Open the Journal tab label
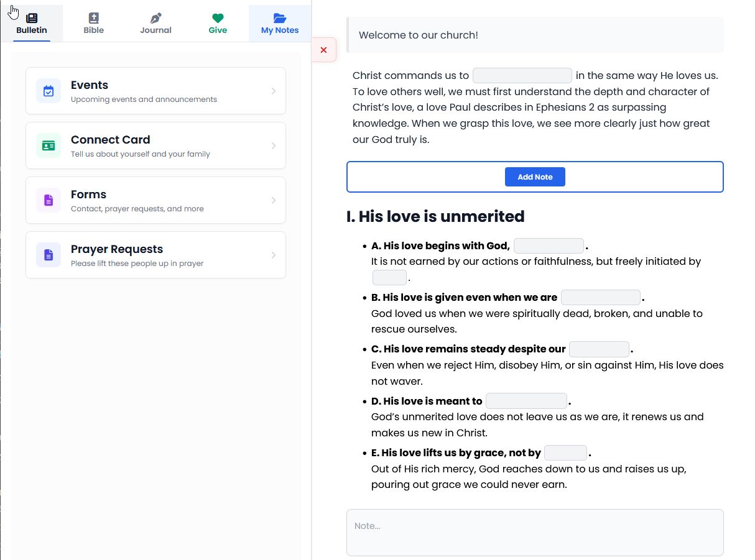The height and width of the screenshot is (560, 755). click(x=155, y=30)
